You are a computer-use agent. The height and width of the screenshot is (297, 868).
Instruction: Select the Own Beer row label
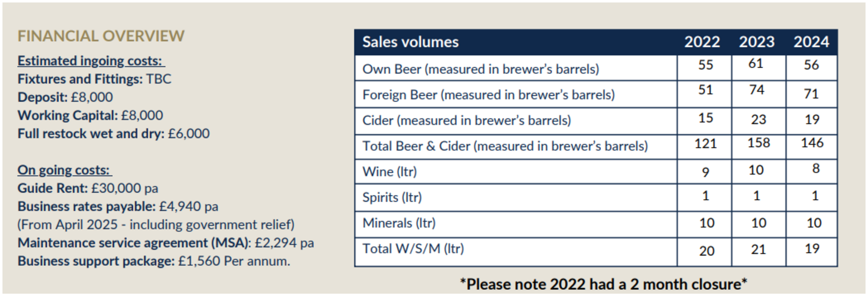pos(481,69)
